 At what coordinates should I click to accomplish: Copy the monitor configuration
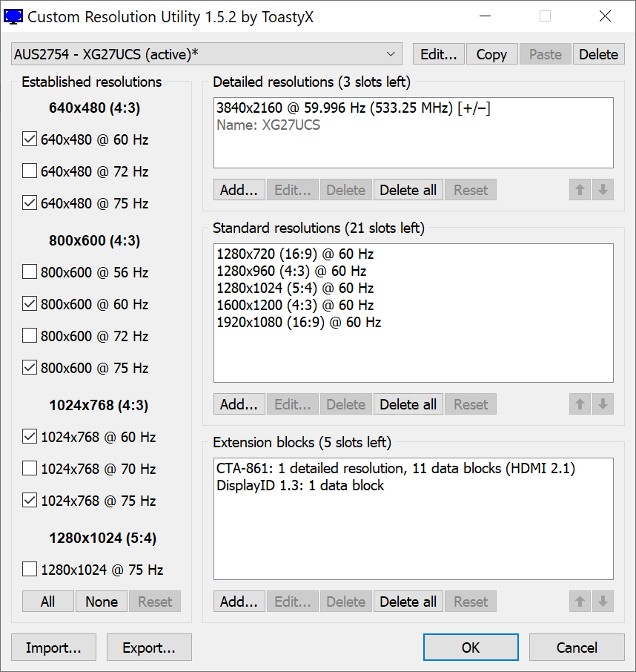pyautogui.click(x=491, y=54)
